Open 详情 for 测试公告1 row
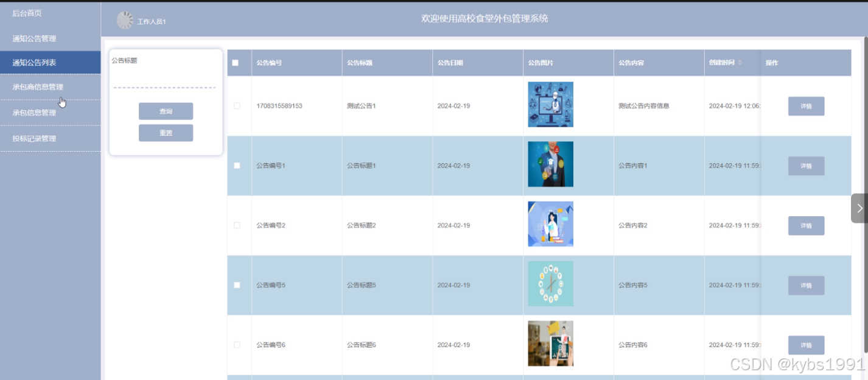 [806, 106]
